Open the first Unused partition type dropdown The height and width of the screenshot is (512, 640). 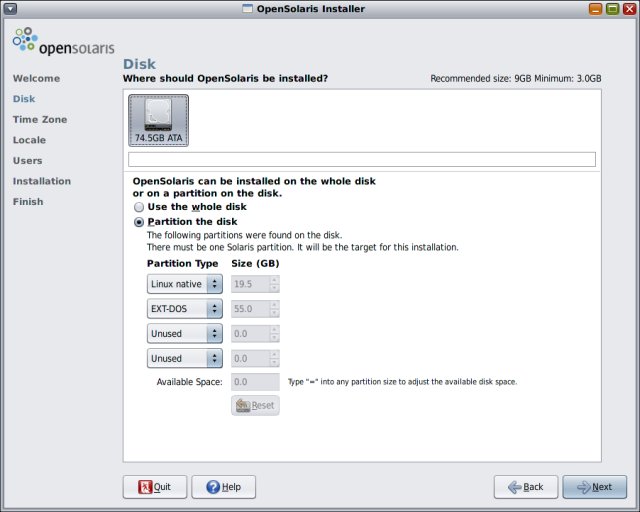click(184, 334)
